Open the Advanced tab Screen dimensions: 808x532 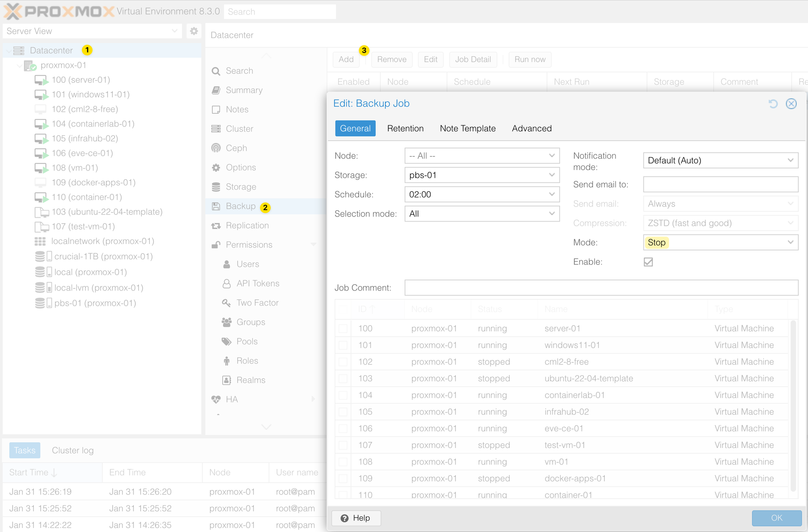tap(532, 128)
